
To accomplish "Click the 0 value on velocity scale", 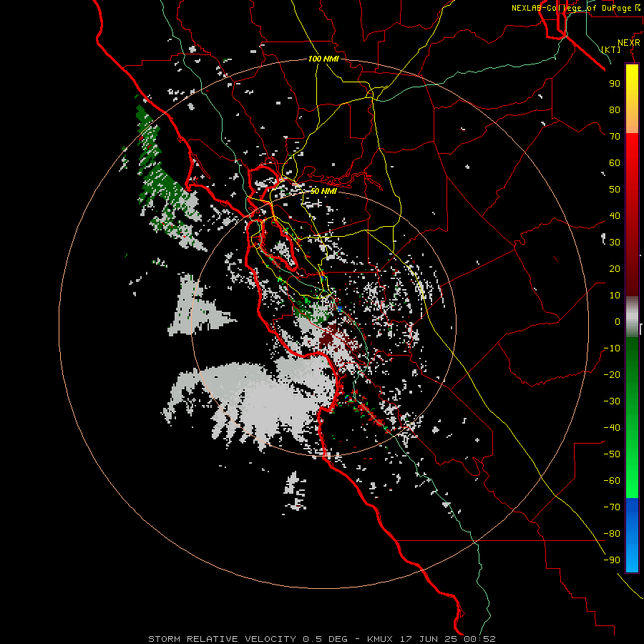I will tap(618, 322).
